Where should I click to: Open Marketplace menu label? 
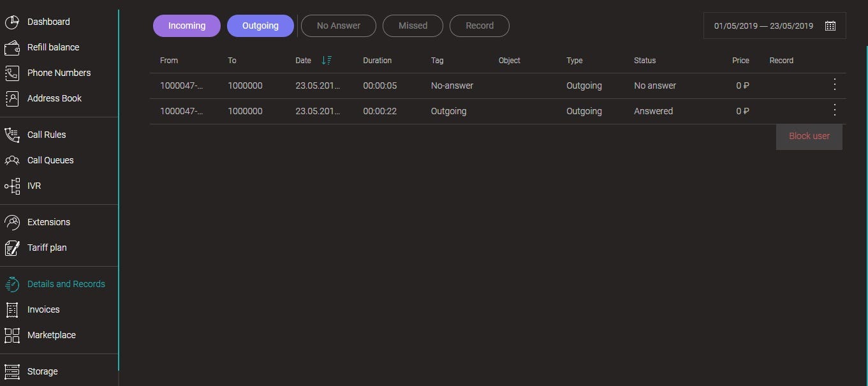tap(52, 335)
